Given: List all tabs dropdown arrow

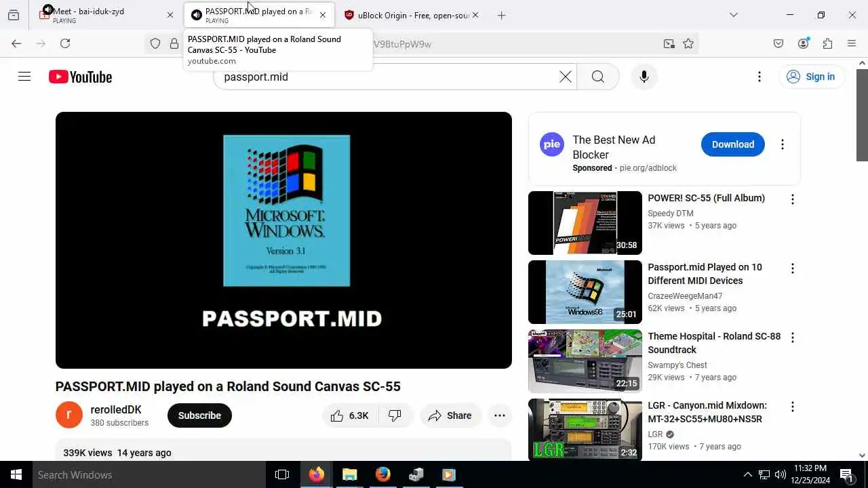Looking at the screenshot, I should [733, 15].
